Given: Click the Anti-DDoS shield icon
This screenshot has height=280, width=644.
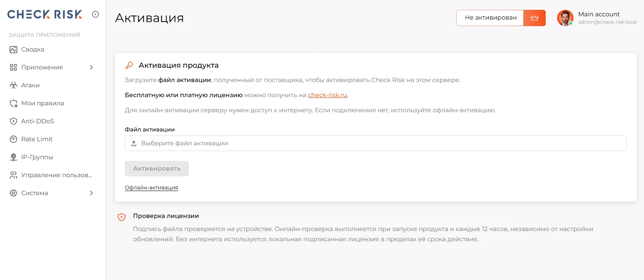Looking at the screenshot, I should [x=13, y=121].
